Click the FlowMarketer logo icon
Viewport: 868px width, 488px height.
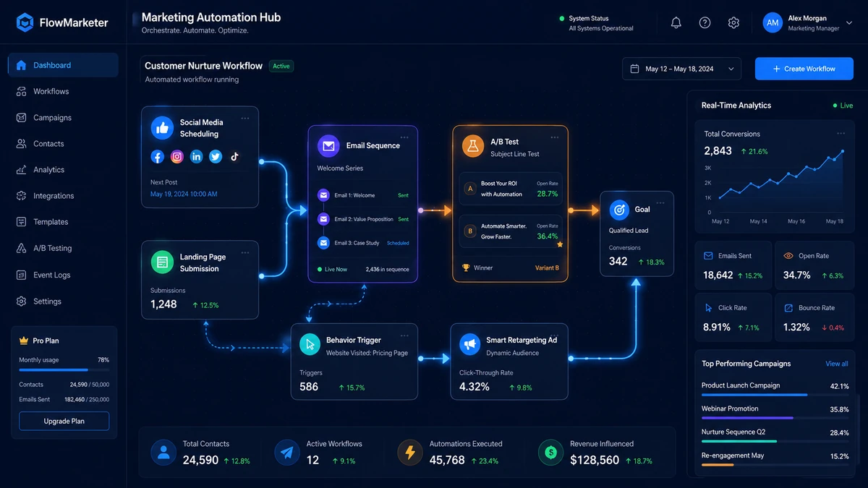[x=25, y=22]
